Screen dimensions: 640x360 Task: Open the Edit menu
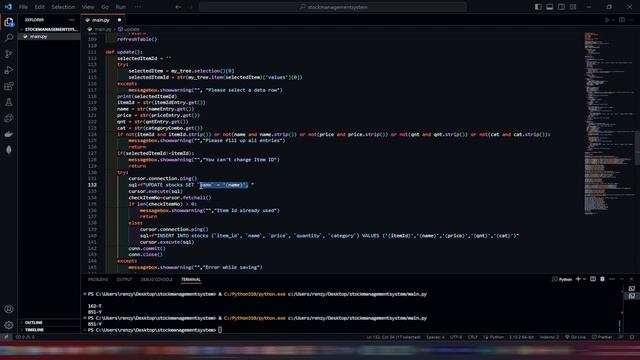click(39, 7)
